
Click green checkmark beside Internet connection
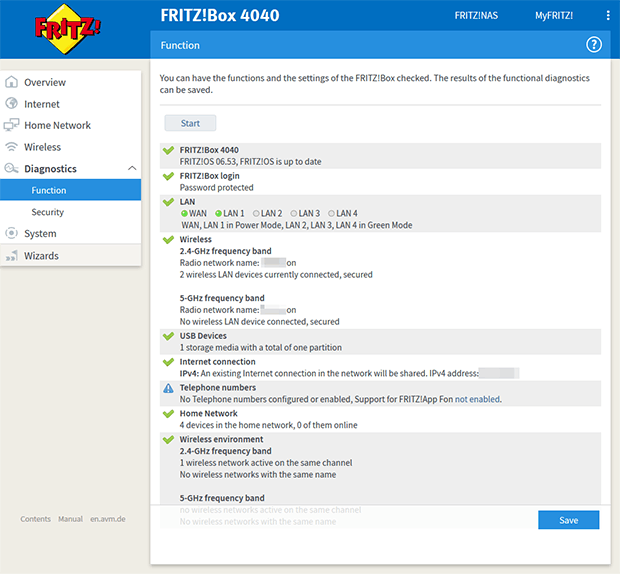pyautogui.click(x=168, y=362)
